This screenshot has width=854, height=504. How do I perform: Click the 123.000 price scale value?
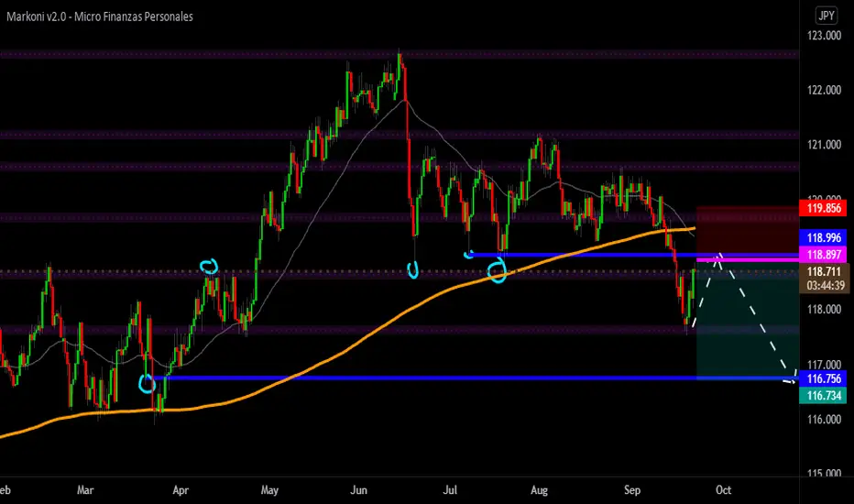pos(824,36)
